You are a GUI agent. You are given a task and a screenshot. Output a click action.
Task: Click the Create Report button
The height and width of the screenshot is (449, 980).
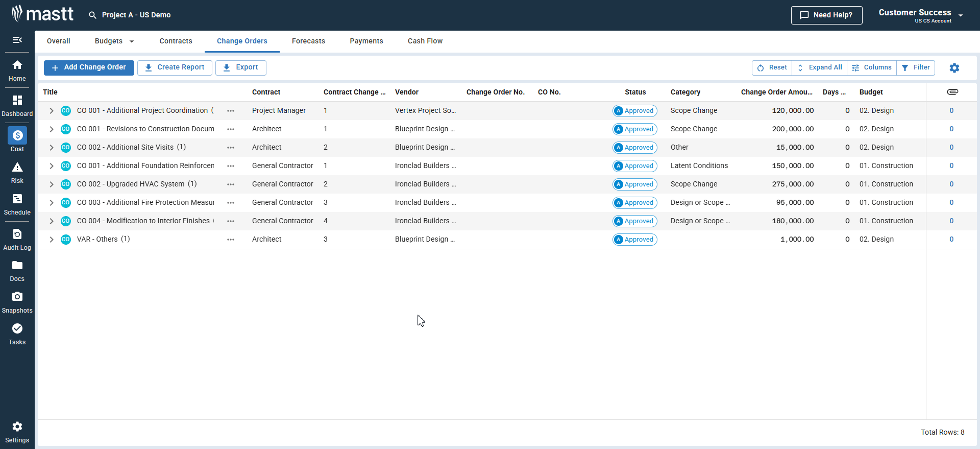(x=175, y=67)
